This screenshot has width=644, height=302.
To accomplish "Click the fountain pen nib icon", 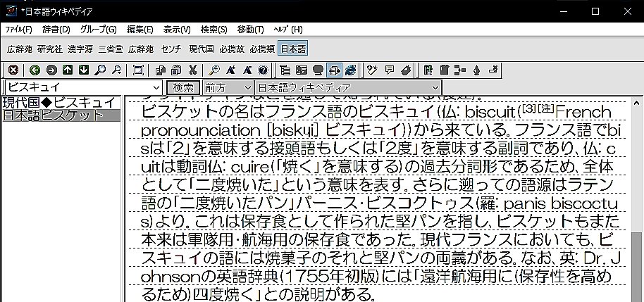I will click(x=476, y=70).
